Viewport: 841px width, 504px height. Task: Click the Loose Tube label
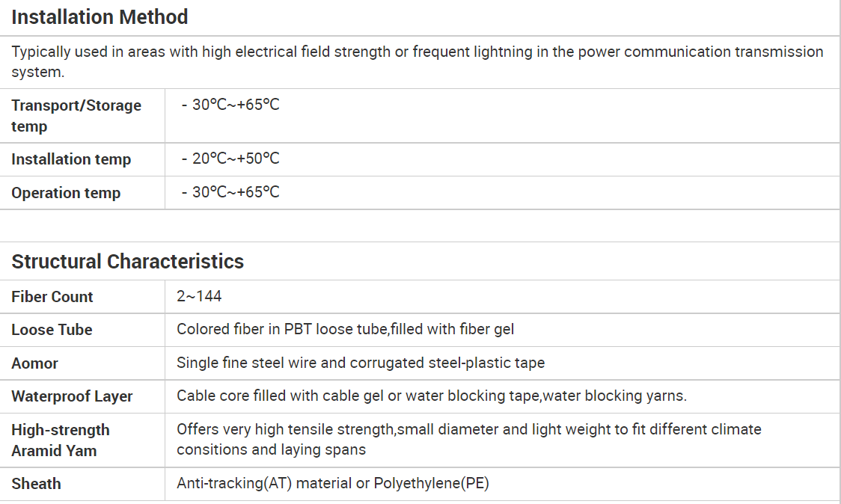52,330
